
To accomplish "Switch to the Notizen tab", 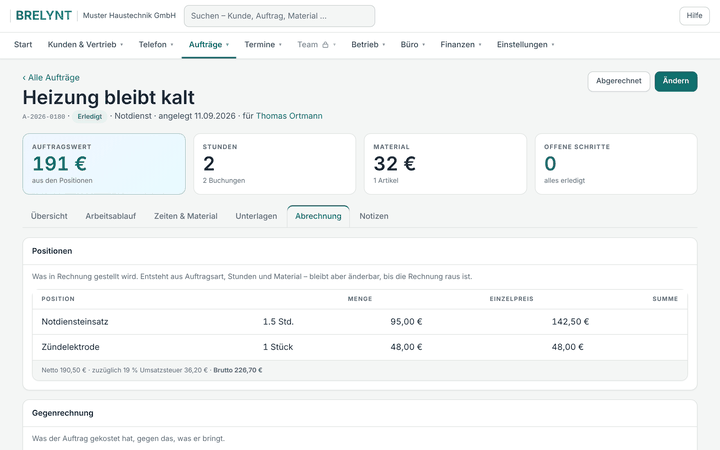I will [x=374, y=216].
